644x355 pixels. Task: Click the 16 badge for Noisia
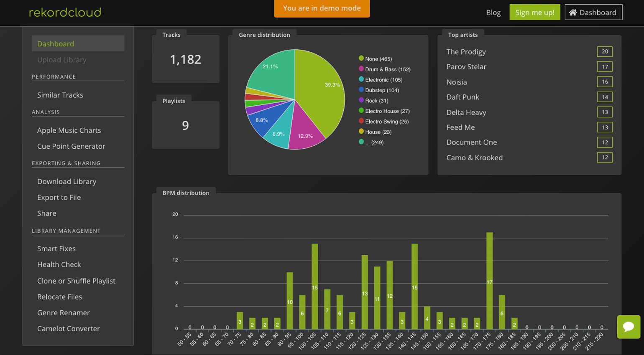[x=605, y=82]
